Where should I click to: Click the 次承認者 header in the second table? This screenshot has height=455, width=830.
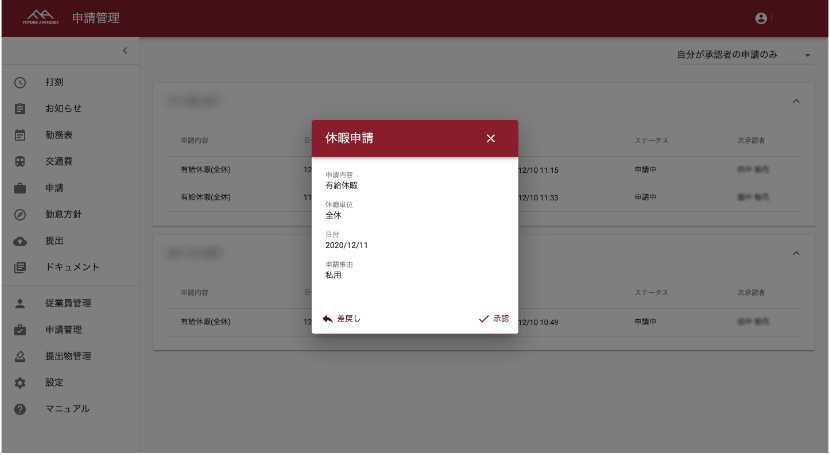(x=751, y=293)
